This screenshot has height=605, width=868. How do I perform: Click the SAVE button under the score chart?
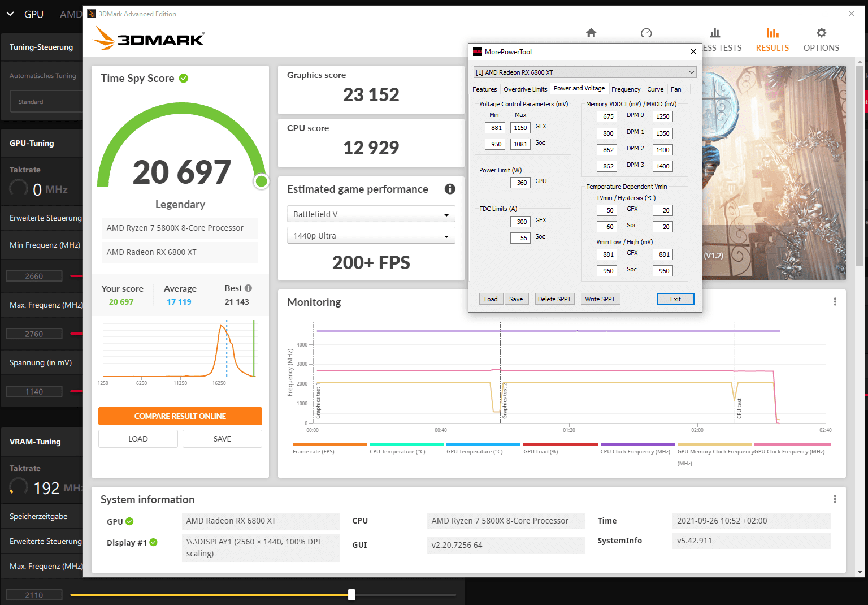click(222, 439)
